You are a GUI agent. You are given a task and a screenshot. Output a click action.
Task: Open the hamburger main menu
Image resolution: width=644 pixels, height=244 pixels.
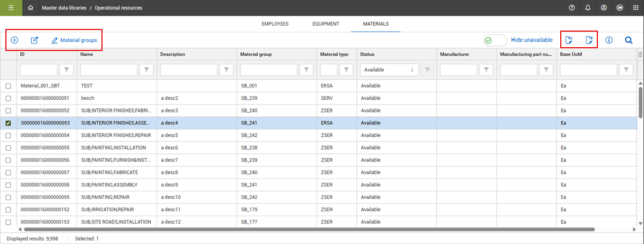point(11,8)
